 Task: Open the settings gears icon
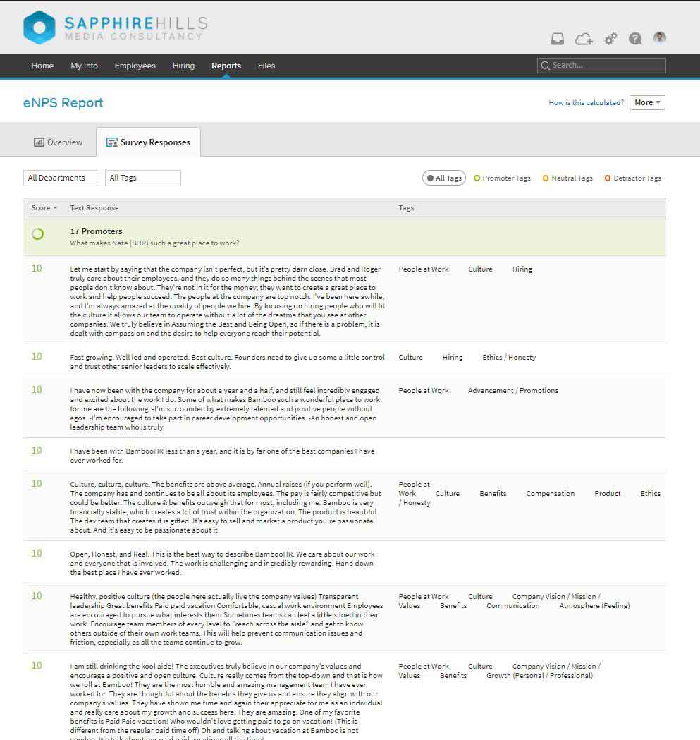click(x=611, y=39)
